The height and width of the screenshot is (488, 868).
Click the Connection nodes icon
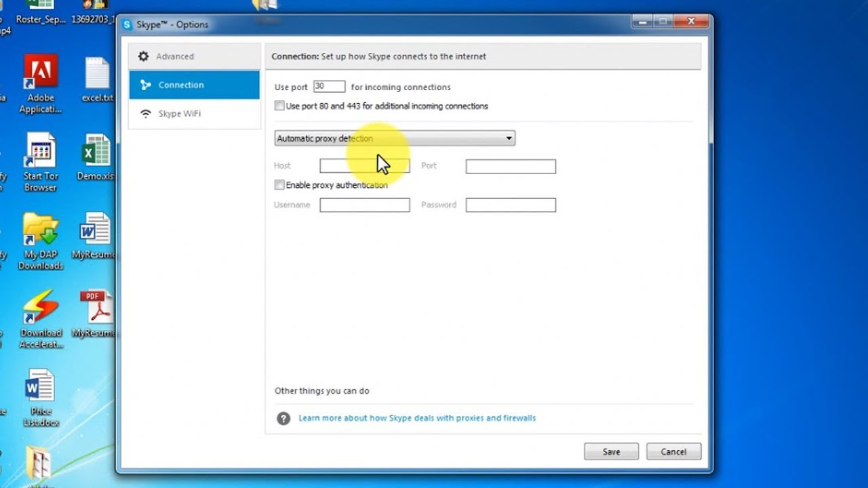(145, 85)
